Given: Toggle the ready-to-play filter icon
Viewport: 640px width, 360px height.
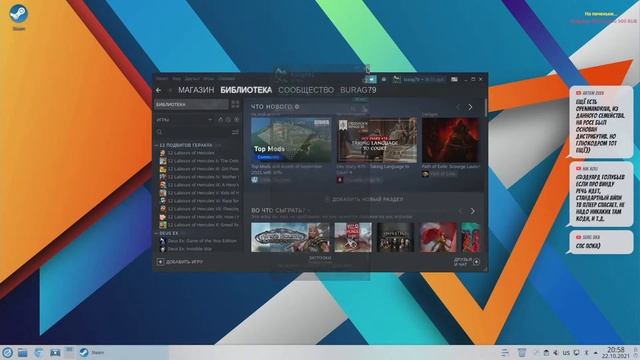Looking at the screenshot, I should pyautogui.click(x=236, y=120).
